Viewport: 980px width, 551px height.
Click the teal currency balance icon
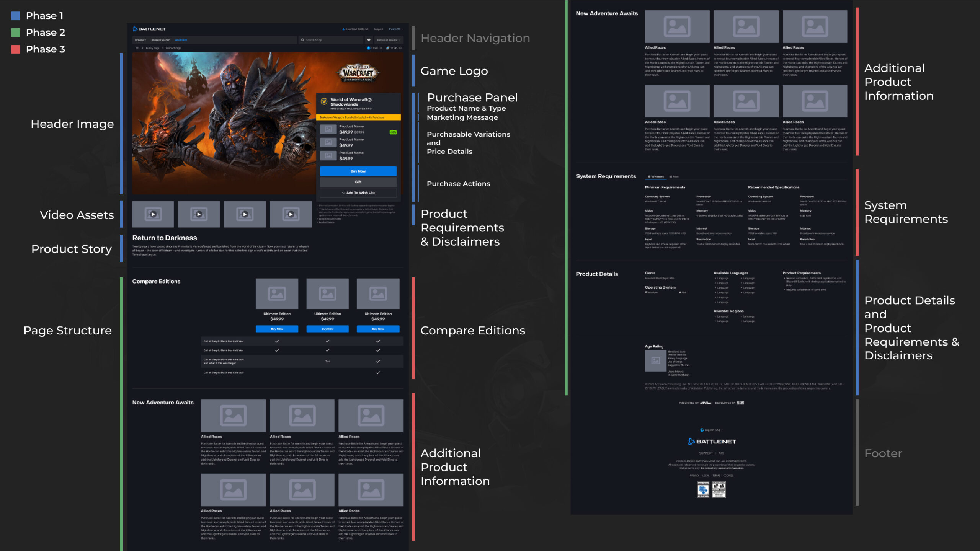point(387,48)
